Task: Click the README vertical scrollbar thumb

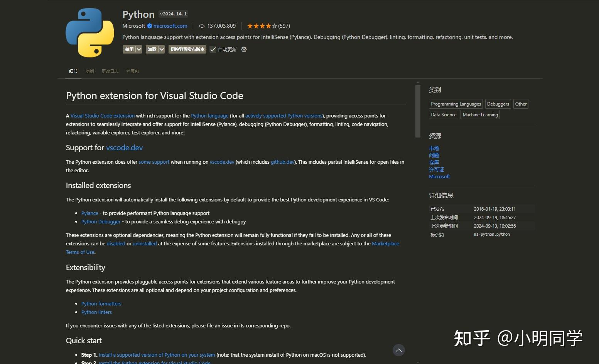Action: (x=418, y=111)
